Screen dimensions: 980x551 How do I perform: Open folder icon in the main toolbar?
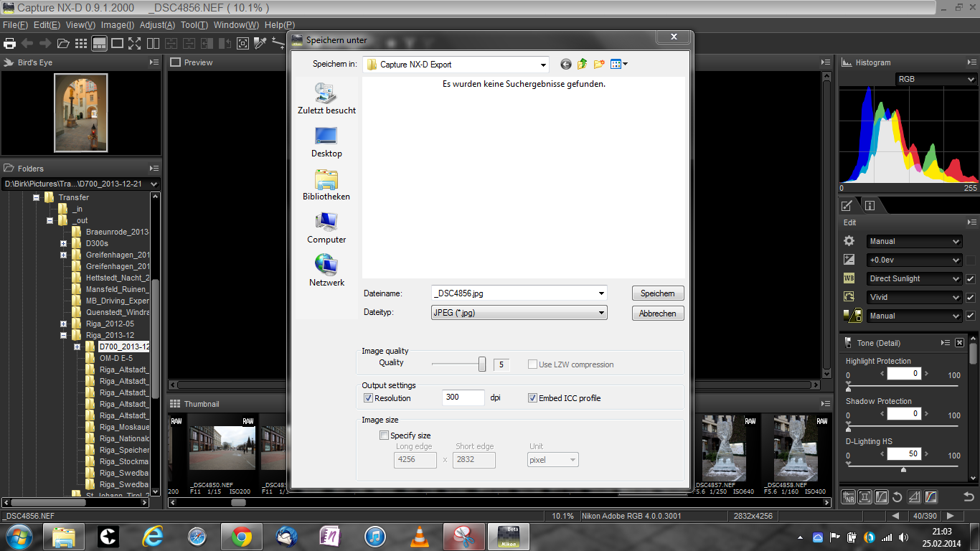pos(63,43)
